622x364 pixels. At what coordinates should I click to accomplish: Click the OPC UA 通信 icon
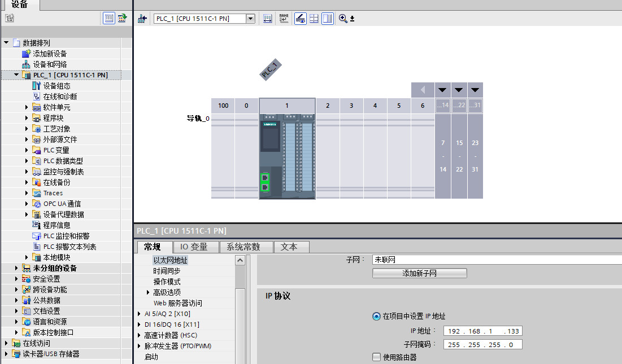(x=37, y=204)
